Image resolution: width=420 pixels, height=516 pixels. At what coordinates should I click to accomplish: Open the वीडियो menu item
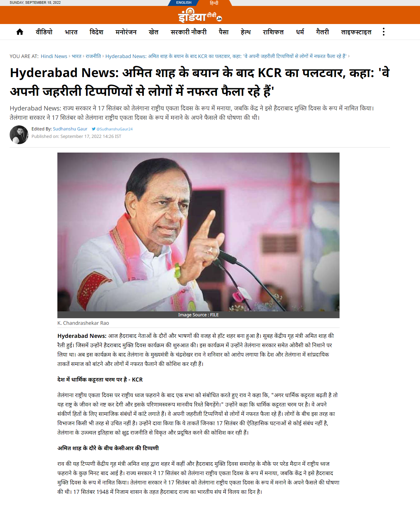[x=44, y=32]
